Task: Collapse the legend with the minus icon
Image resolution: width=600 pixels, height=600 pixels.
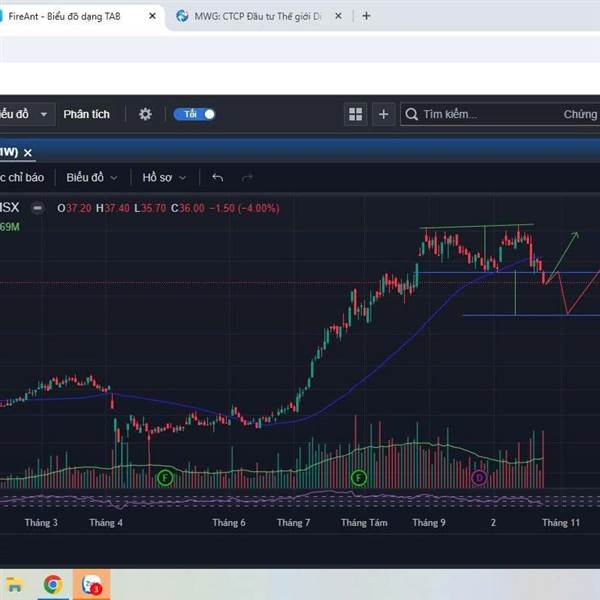Action: pyautogui.click(x=38, y=208)
